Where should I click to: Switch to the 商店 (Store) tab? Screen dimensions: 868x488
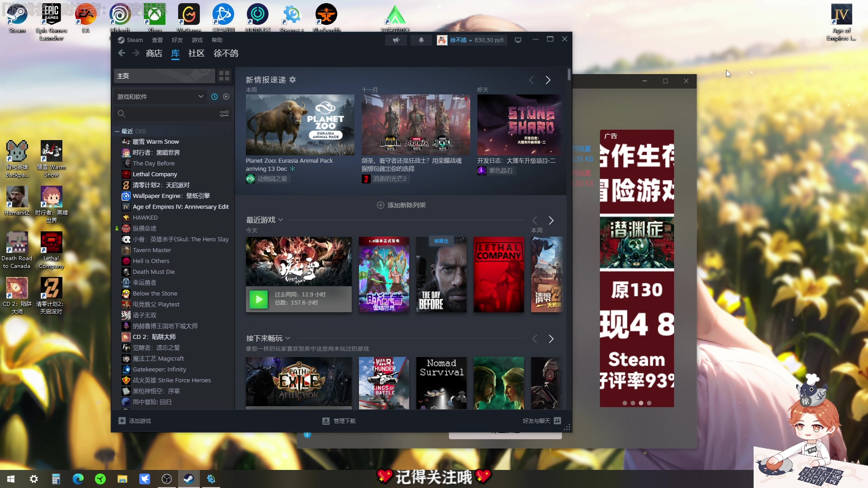[x=154, y=53]
